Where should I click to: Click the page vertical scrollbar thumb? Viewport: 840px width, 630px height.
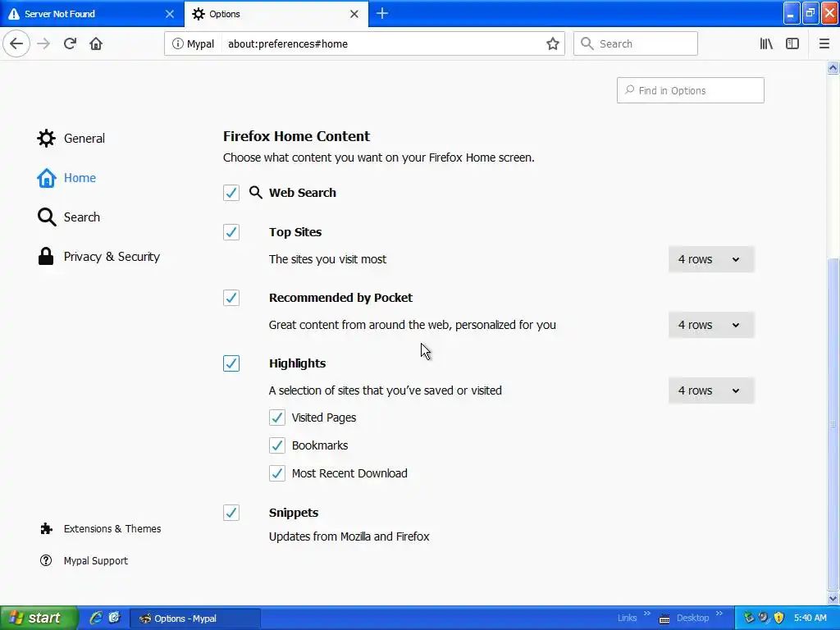[x=833, y=423]
